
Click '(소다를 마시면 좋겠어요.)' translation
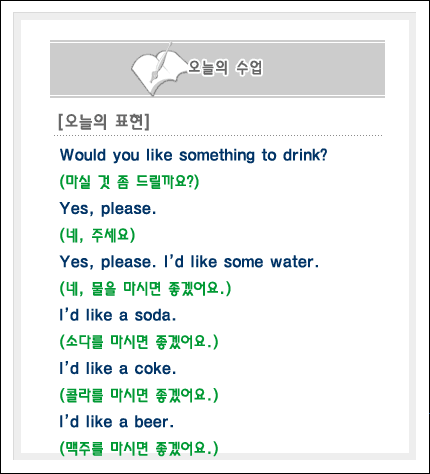point(139,342)
